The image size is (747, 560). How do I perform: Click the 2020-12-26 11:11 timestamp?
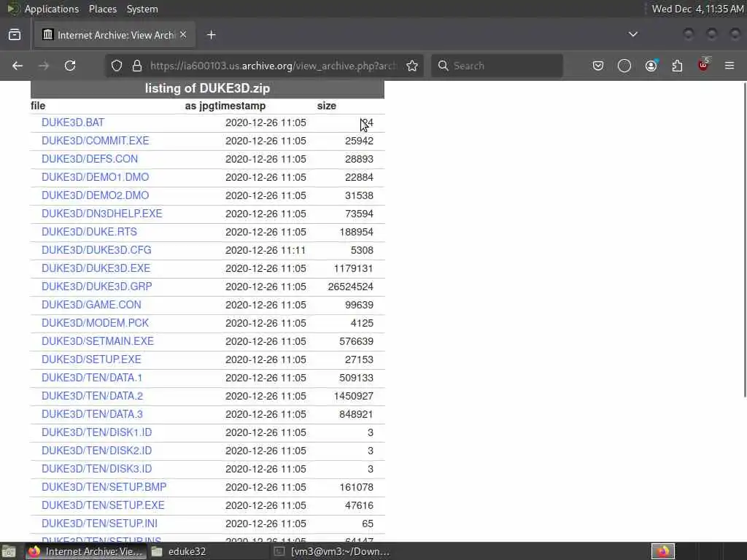[x=266, y=250]
